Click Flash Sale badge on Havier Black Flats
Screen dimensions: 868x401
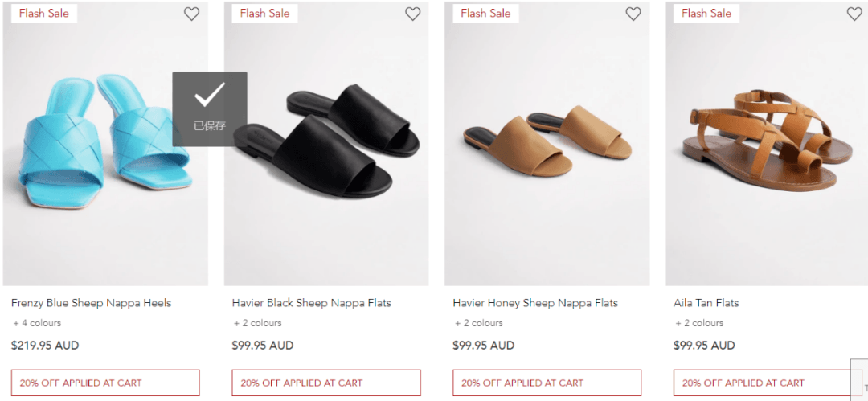pyautogui.click(x=264, y=14)
